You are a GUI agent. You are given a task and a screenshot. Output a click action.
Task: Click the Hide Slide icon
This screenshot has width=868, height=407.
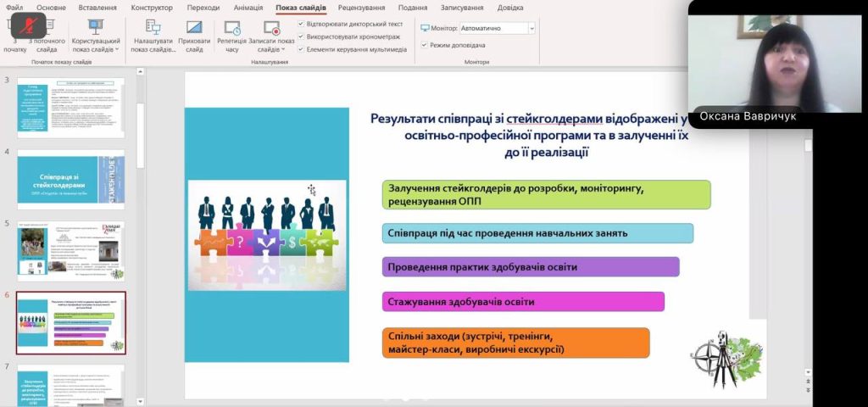tap(194, 34)
